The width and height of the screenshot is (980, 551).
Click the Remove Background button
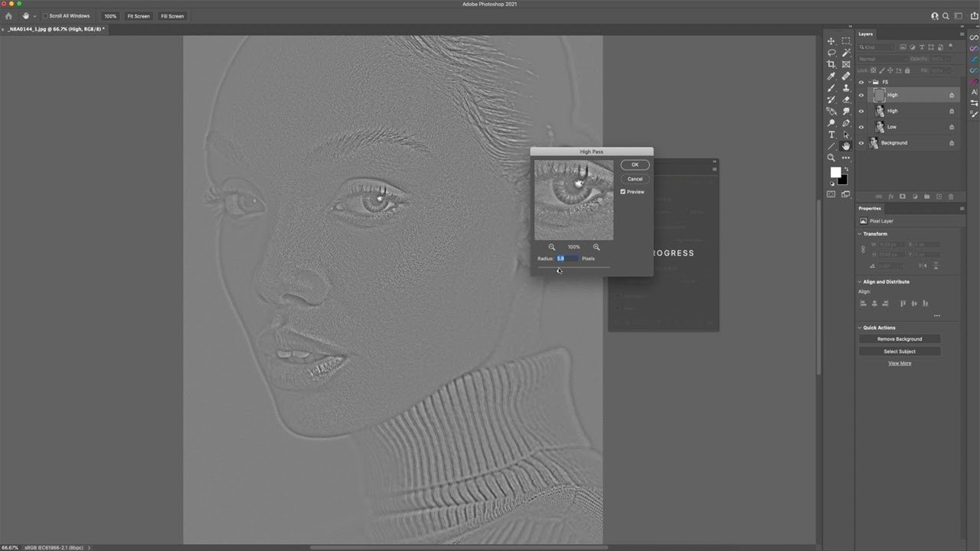click(900, 339)
